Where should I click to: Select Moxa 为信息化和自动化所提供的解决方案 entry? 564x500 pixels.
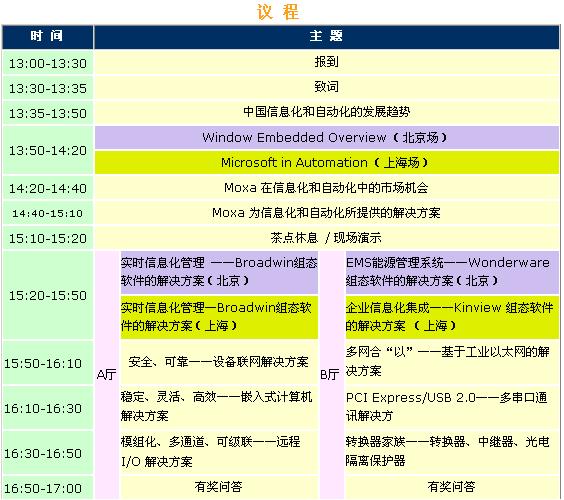click(326, 213)
